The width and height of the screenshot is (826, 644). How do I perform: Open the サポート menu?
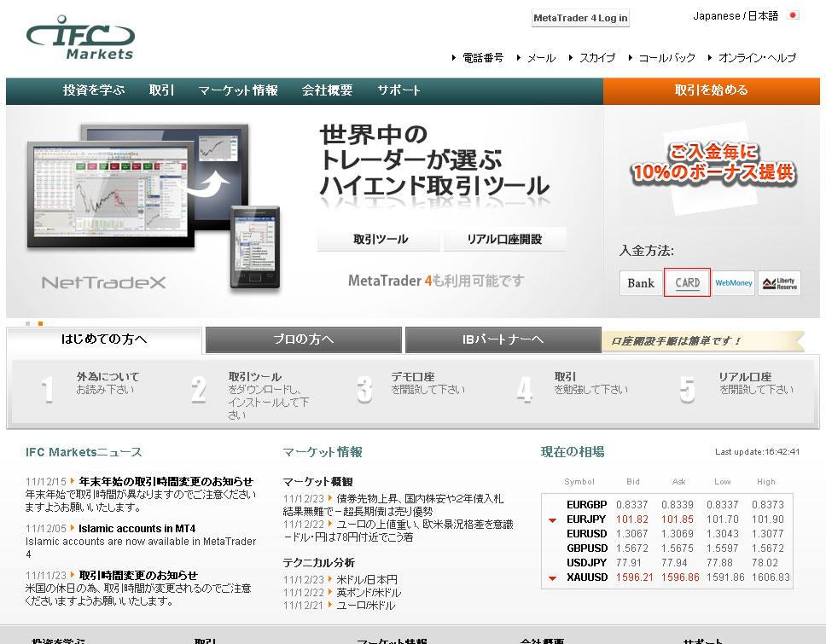pyautogui.click(x=398, y=90)
